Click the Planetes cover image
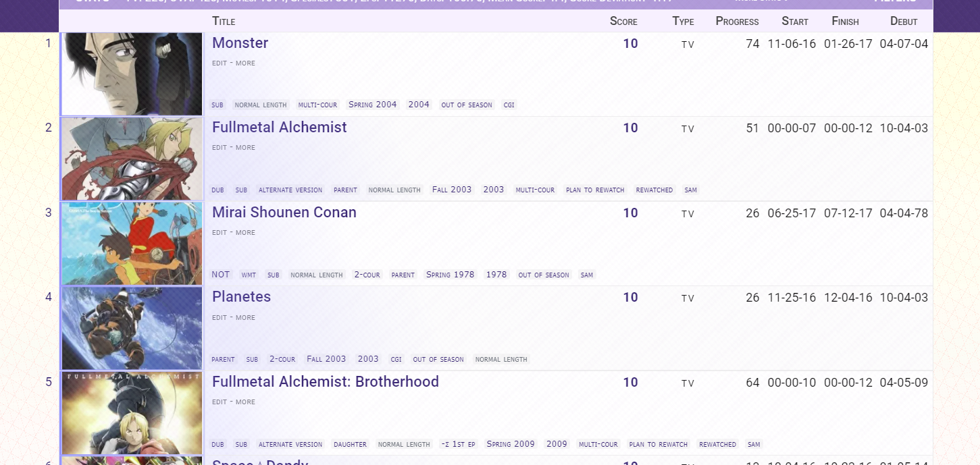 [132, 328]
